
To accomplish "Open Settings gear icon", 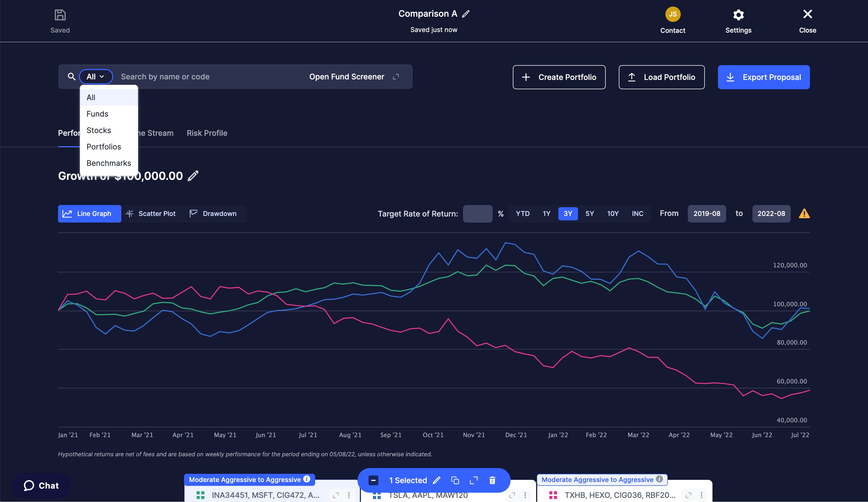I will click(738, 15).
